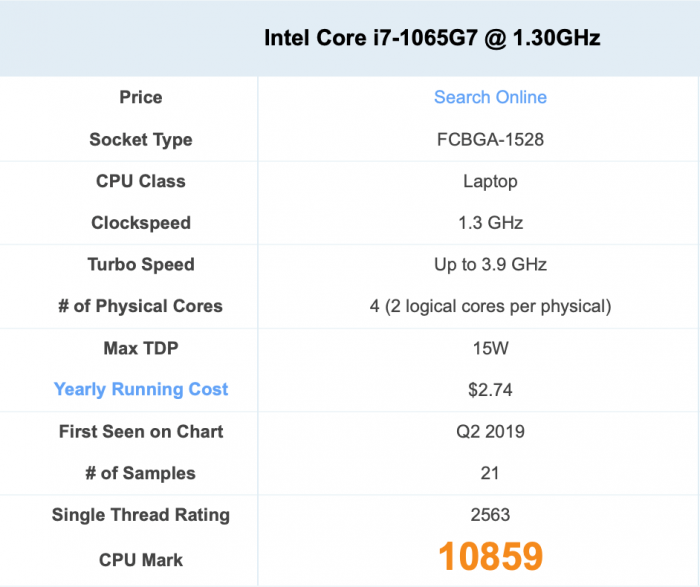Screen dimensions: 700x587
Task: Click the orange 10859 CPU Mark score
Action: coord(490,557)
